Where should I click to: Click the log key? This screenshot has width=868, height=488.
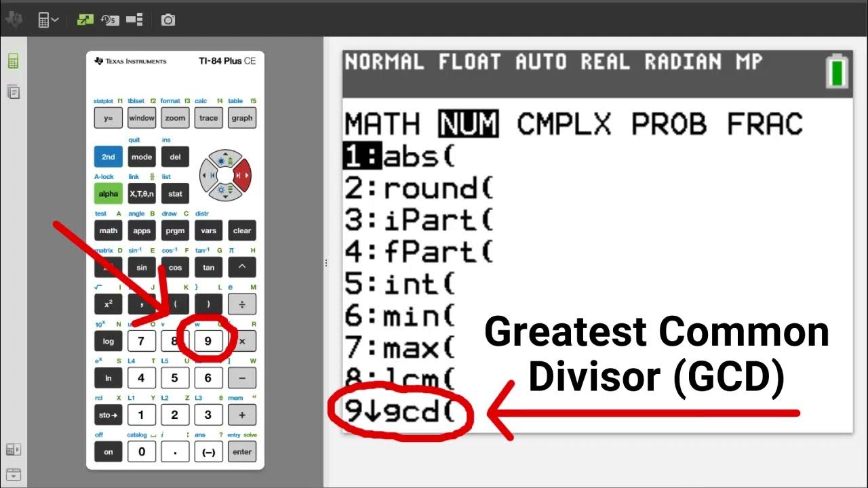click(x=108, y=341)
